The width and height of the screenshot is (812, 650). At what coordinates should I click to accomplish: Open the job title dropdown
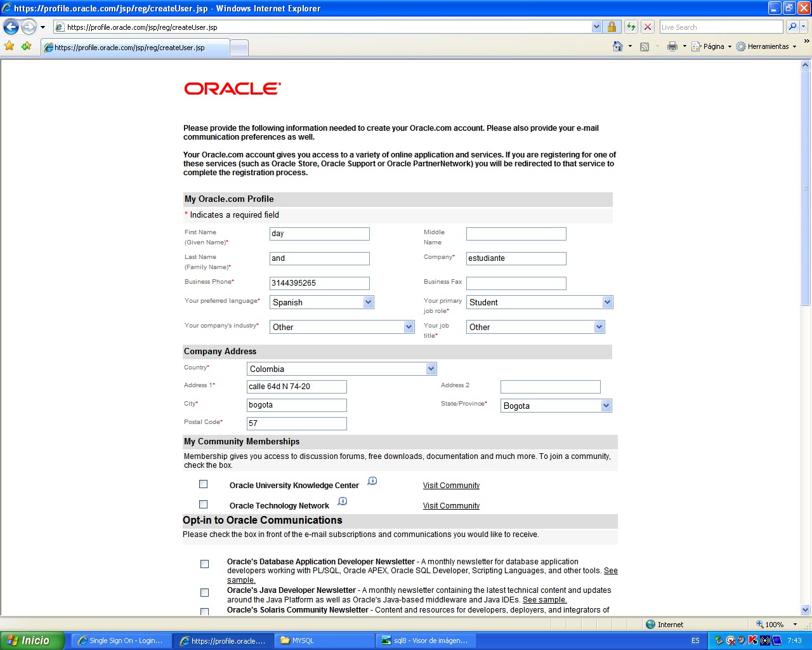click(535, 327)
